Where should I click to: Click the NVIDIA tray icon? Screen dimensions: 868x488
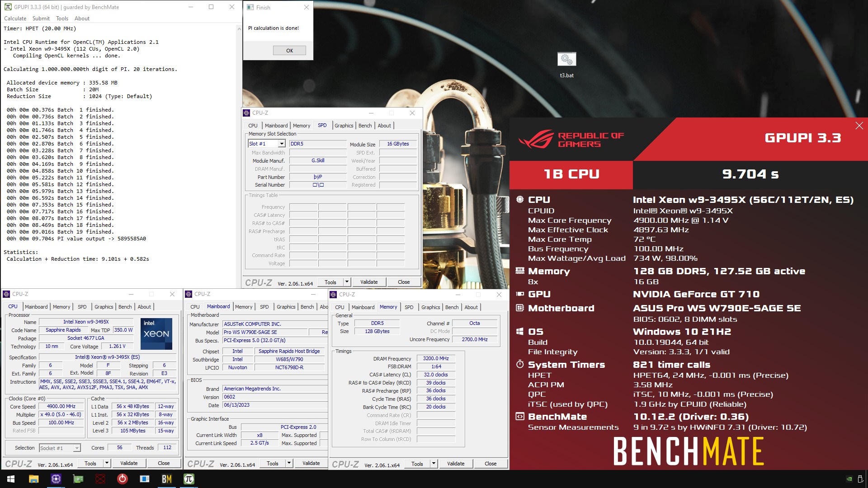coord(849,479)
